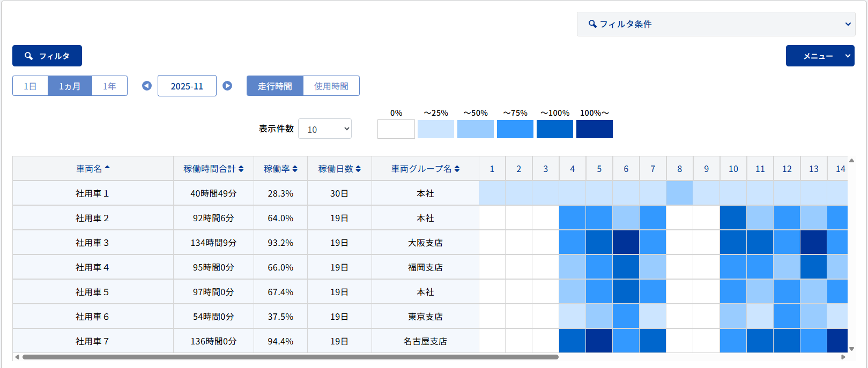Open the メニュー dropdown
Viewport: 868px width, 368px height.
pos(820,56)
